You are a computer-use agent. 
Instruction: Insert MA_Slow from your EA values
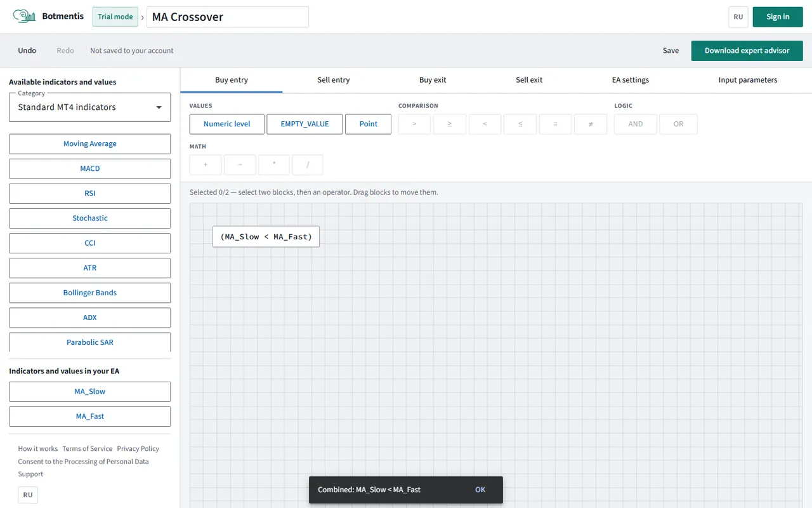point(90,392)
